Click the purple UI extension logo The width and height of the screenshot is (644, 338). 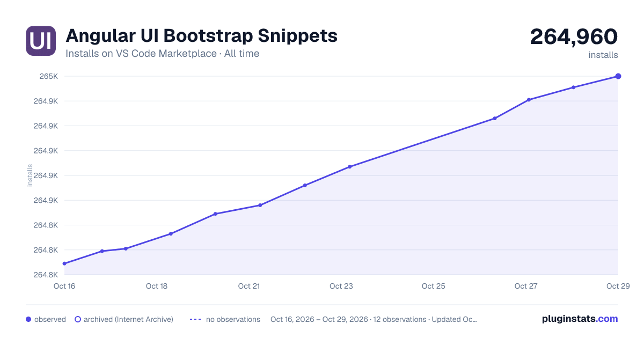point(41,41)
